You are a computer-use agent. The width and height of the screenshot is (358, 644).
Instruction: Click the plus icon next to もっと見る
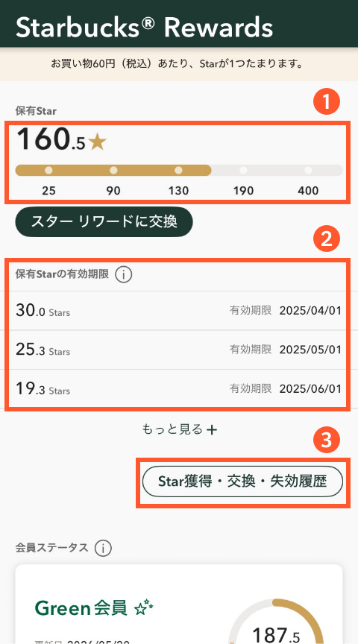[x=211, y=430]
